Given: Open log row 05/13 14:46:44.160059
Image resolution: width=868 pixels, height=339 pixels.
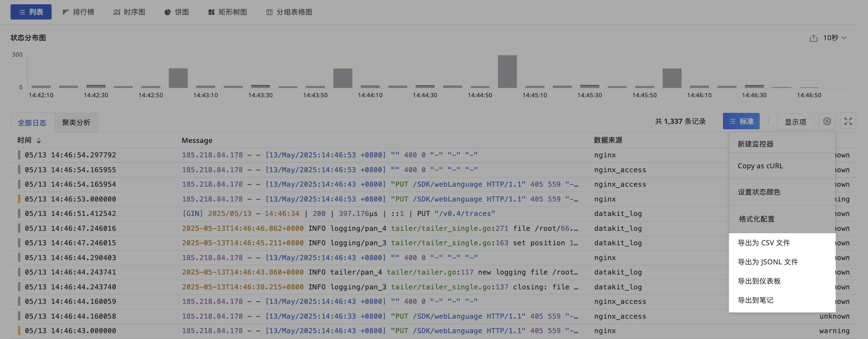Looking at the screenshot, I should pos(433,302).
